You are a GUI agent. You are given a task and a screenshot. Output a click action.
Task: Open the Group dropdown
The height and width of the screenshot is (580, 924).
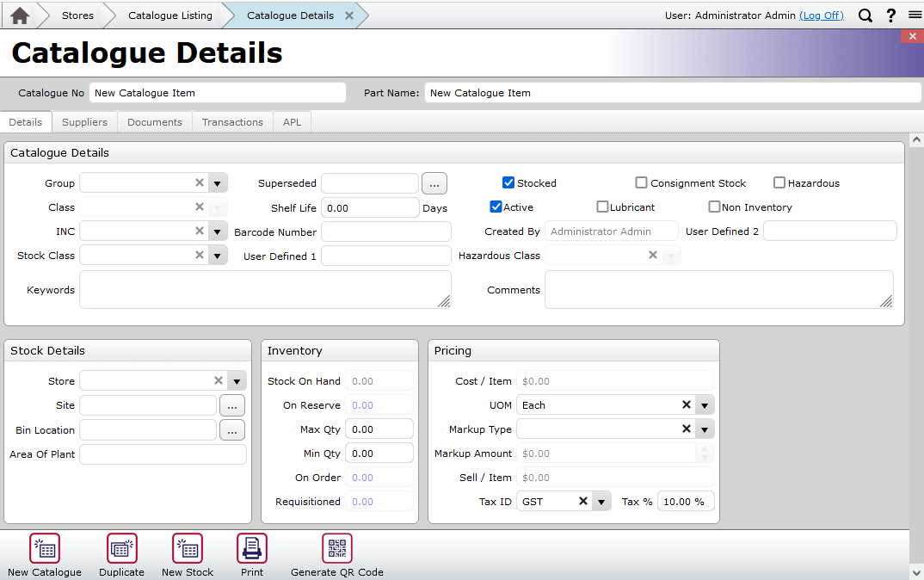pyautogui.click(x=217, y=182)
